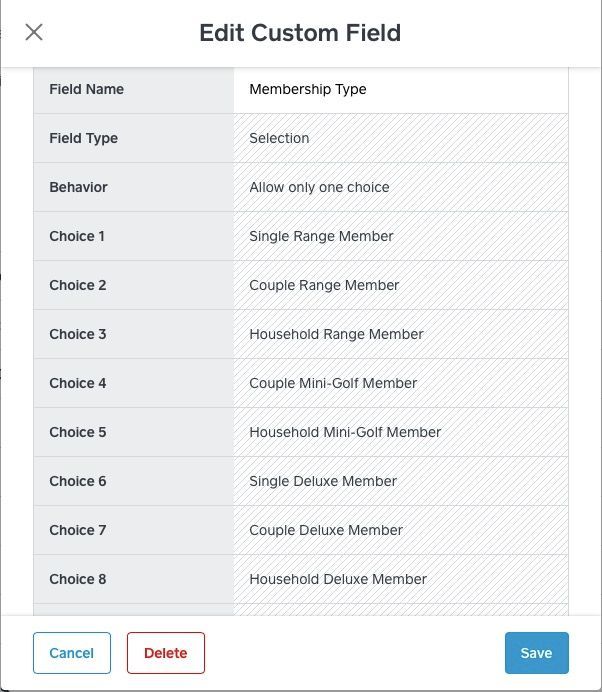The image size is (602, 692).
Task: Click Couple Mini-Golf Member choice value
Action: pyautogui.click(x=400, y=383)
